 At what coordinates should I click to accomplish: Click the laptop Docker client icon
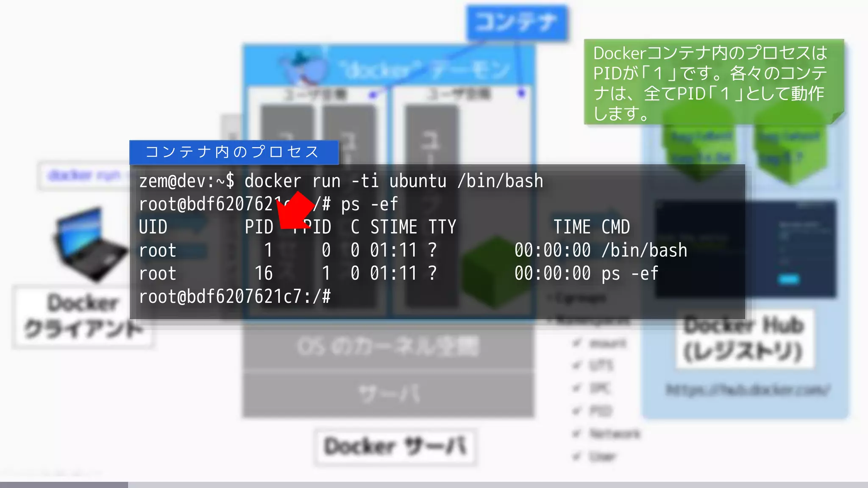coord(90,245)
